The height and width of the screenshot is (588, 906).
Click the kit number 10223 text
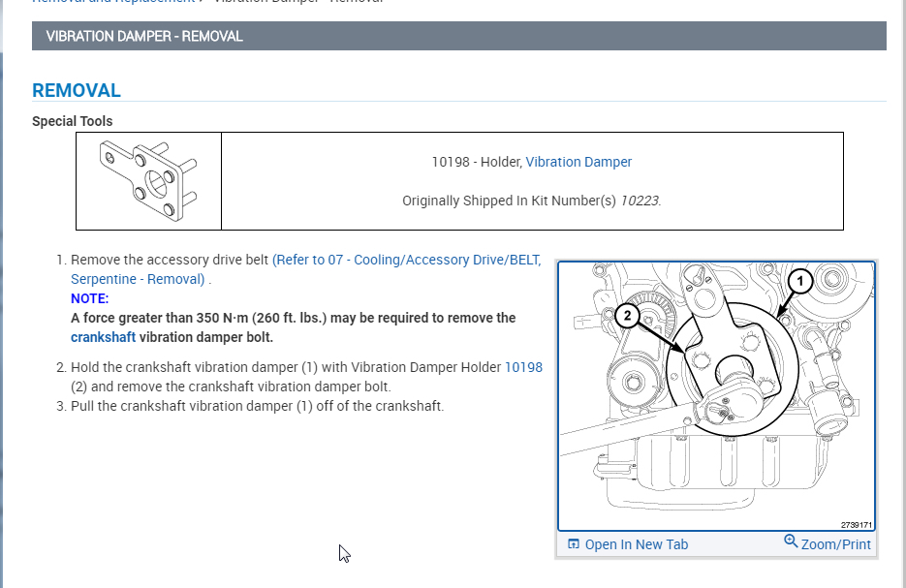[x=640, y=201]
